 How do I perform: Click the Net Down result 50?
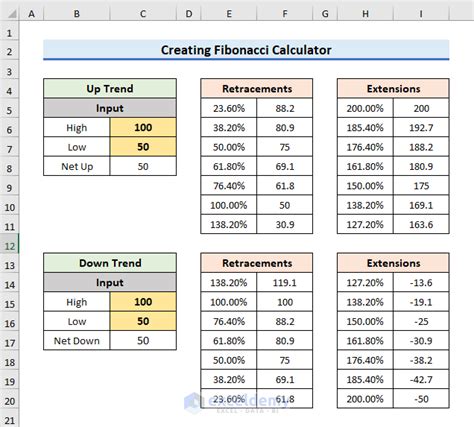coord(143,341)
